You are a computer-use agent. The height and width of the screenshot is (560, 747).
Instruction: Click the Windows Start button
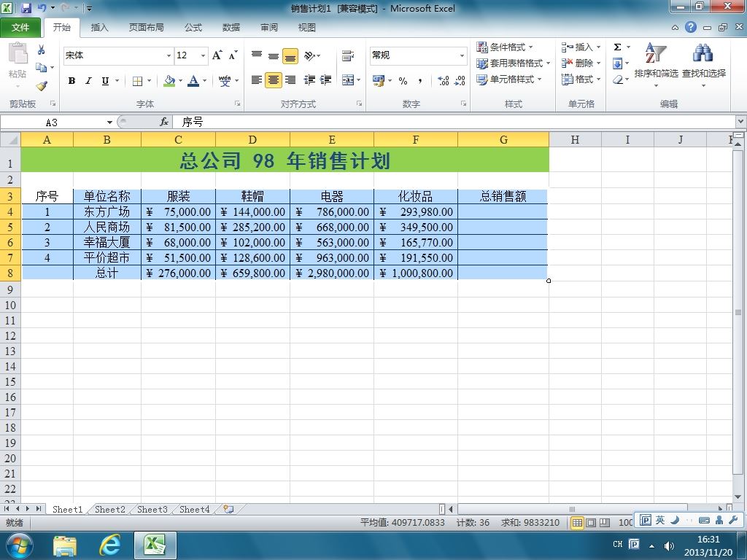[x=19, y=545]
